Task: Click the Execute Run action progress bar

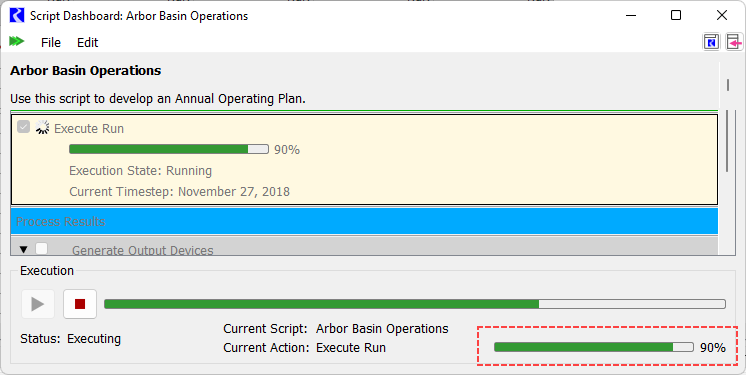Action: point(169,149)
